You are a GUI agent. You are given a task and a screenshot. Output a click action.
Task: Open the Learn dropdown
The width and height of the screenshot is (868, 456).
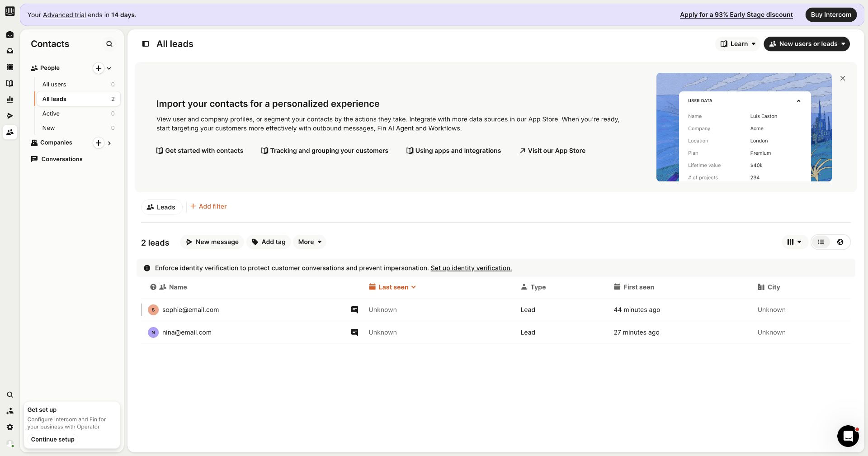738,44
